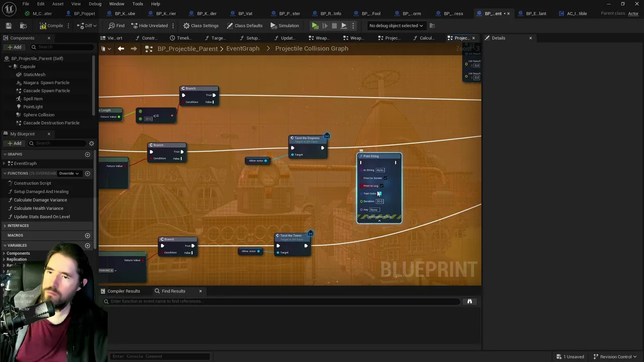Viewport: 644px width, 362px height.
Task: Open the Debug menu
Action: coord(95,4)
